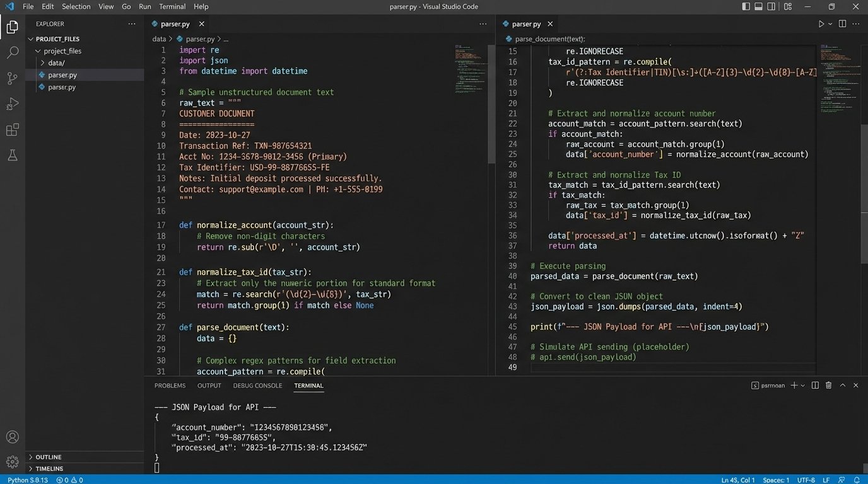Switch to the DEBUG CONSOLE tab
868x484 pixels.
[x=257, y=385]
